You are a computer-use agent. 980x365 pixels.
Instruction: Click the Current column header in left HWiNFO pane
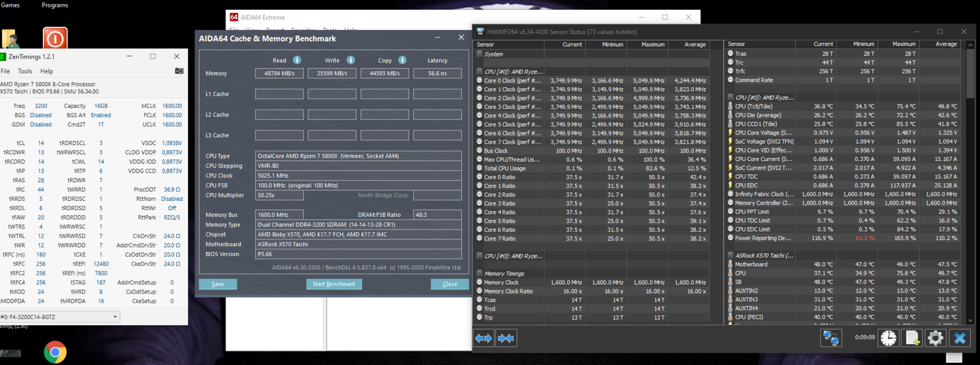pyautogui.click(x=563, y=45)
